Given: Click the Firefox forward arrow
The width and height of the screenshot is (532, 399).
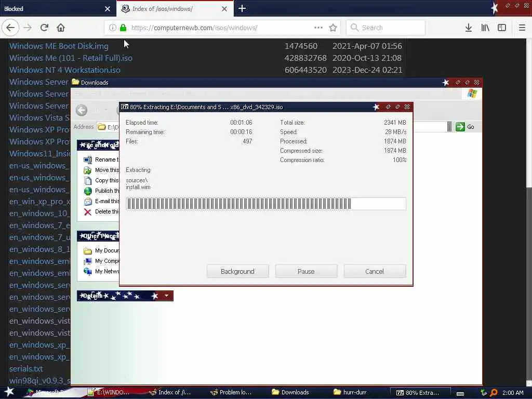Looking at the screenshot, I should (28, 28).
